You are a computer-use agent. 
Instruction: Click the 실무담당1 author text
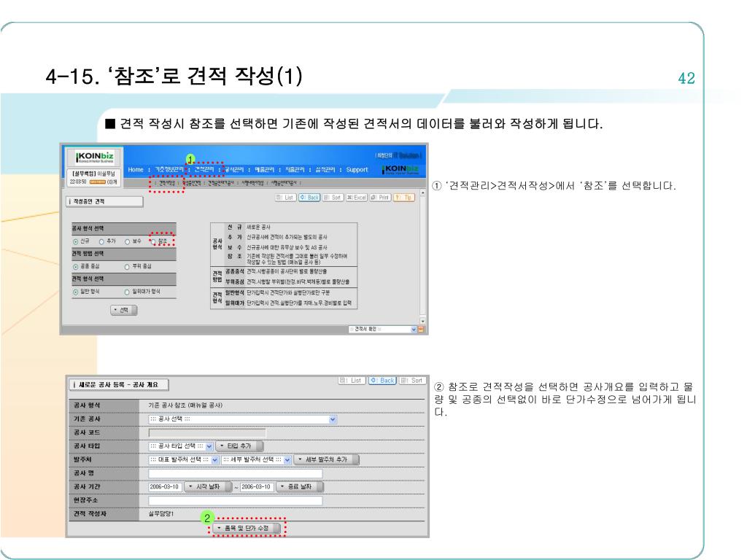(161, 514)
